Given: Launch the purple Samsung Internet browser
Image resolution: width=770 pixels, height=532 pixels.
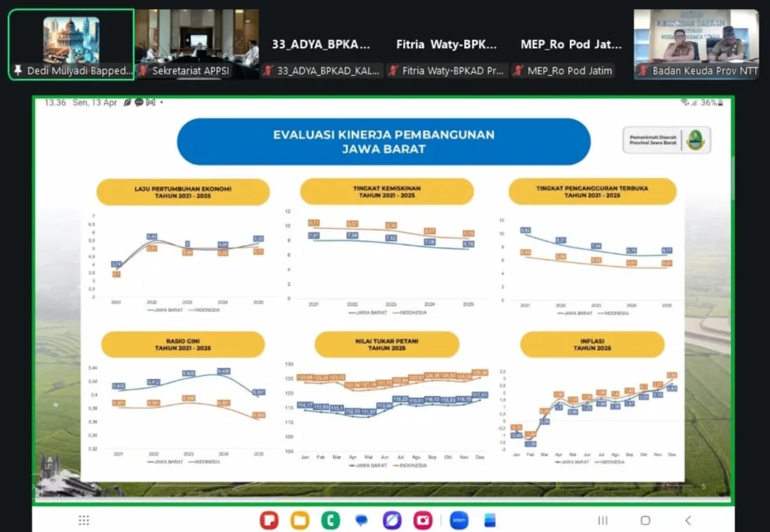Looking at the screenshot, I should [x=392, y=520].
